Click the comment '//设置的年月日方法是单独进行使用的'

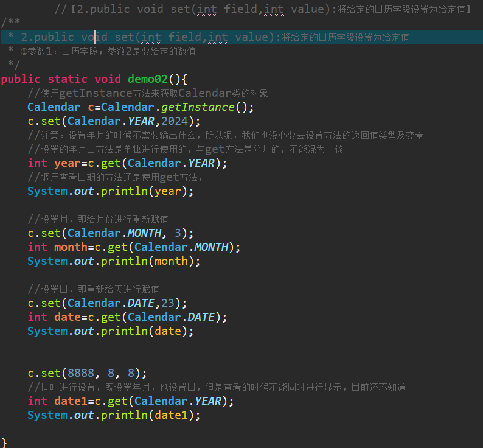coord(186,149)
